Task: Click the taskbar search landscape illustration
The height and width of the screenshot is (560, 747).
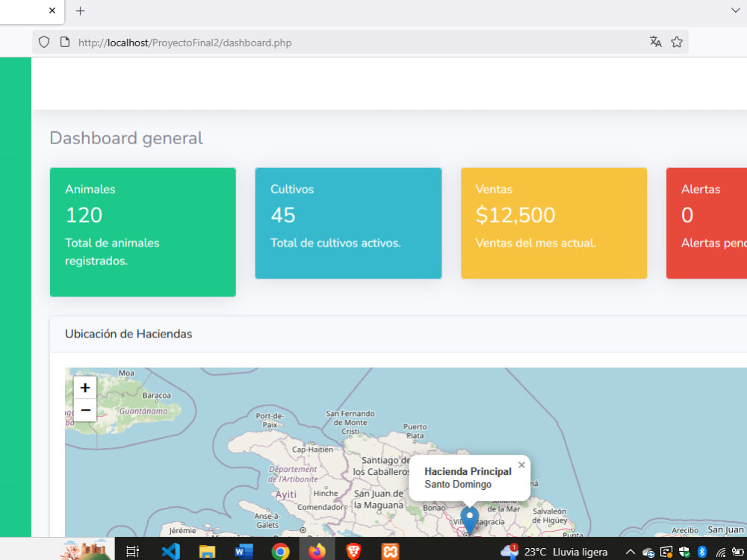Action: tap(85, 550)
